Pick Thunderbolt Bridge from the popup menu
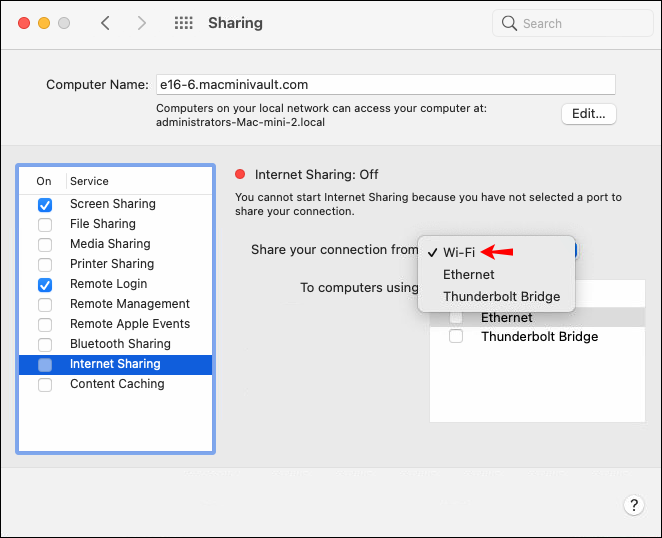The width and height of the screenshot is (662, 538). click(501, 296)
